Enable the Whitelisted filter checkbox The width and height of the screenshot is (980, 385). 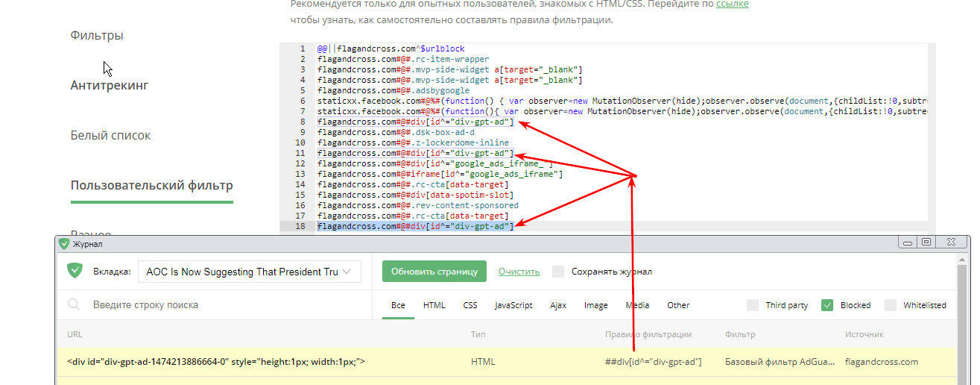pos(891,305)
